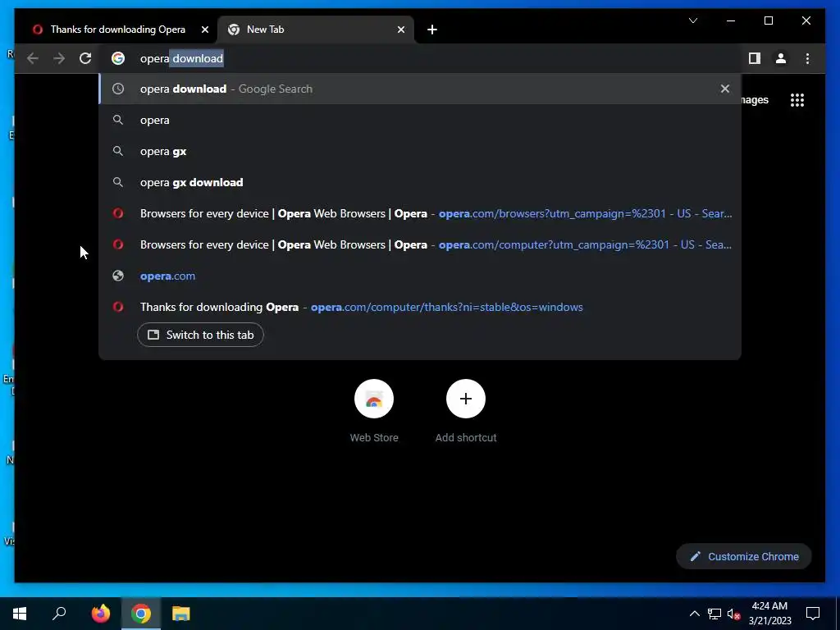Open the Chrome profile avatar icon
Screen dimensions: 840x630
781,58
